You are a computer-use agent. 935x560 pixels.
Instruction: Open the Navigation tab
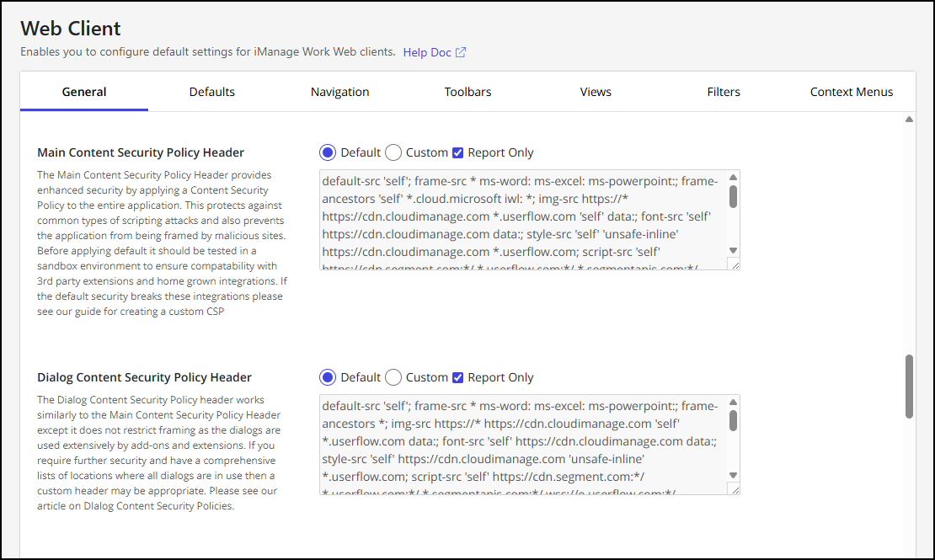[x=339, y=91]
